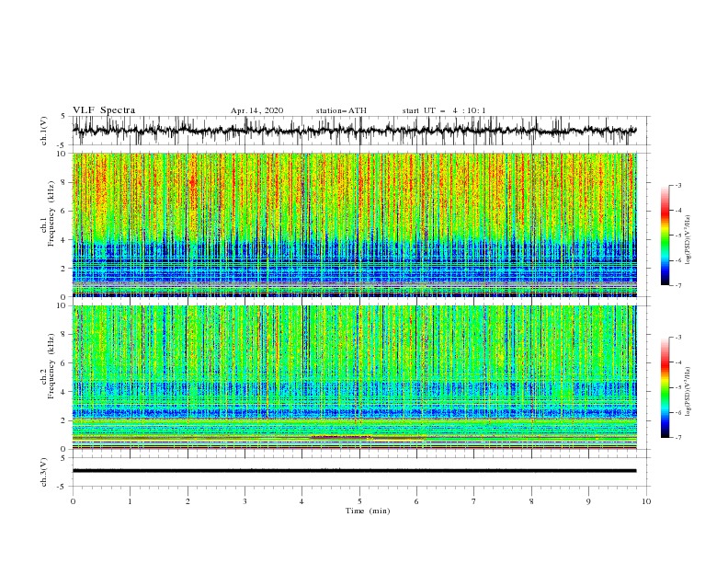
Task: Click the ch.2 color scale bar
Action: pyautogui.click(x=665, y=387)
